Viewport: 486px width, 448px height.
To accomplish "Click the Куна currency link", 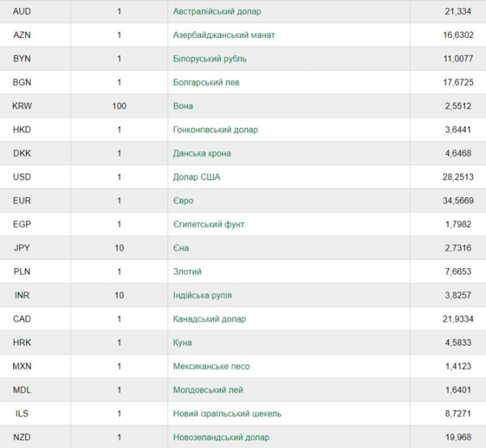I will pyautogui.click(x=182, y=343).
